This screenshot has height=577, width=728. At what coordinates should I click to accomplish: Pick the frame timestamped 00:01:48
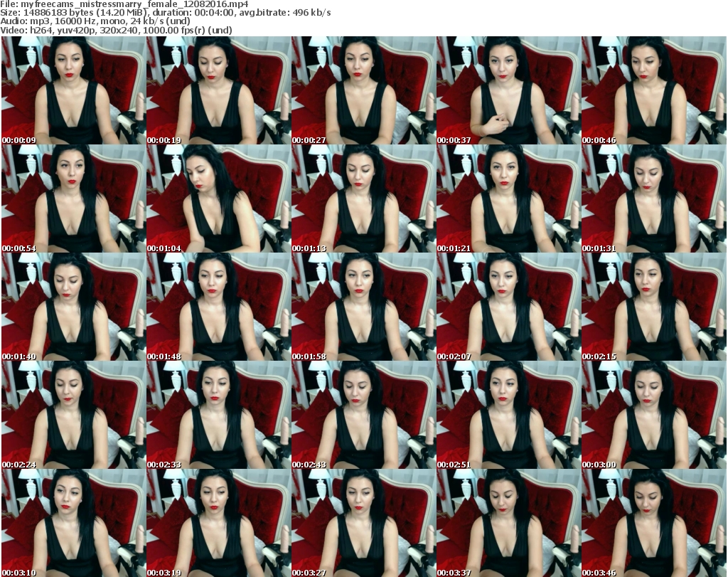219,307
